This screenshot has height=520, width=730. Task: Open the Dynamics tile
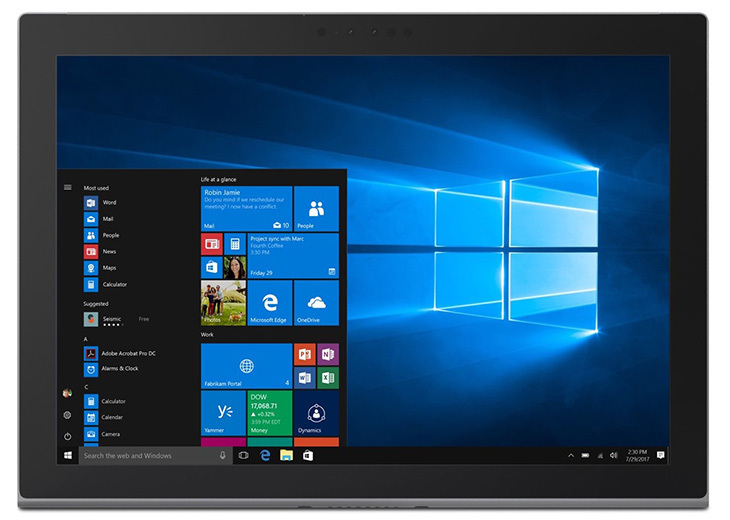[316, 412]
